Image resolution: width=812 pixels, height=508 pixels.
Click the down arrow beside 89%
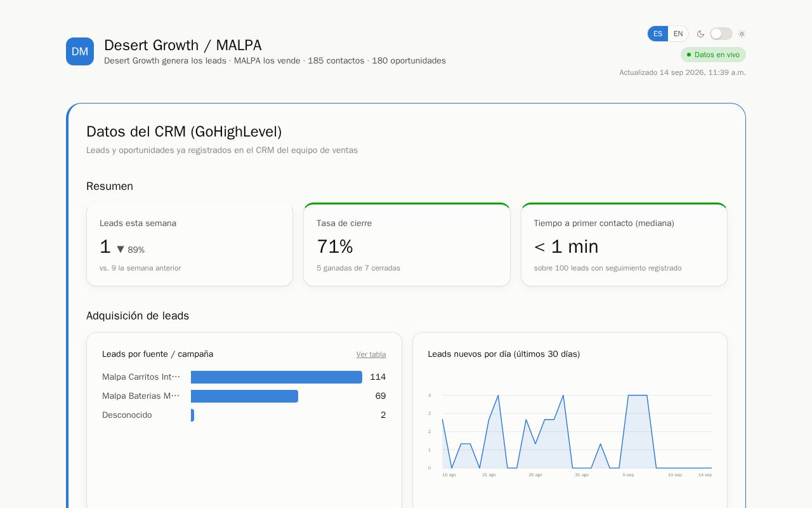coord(121,249)
